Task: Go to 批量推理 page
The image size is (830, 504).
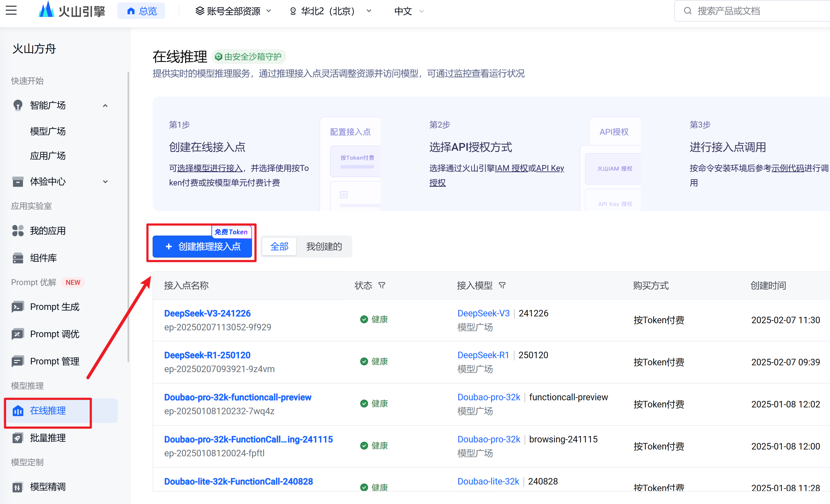Action: click(48, 438)
